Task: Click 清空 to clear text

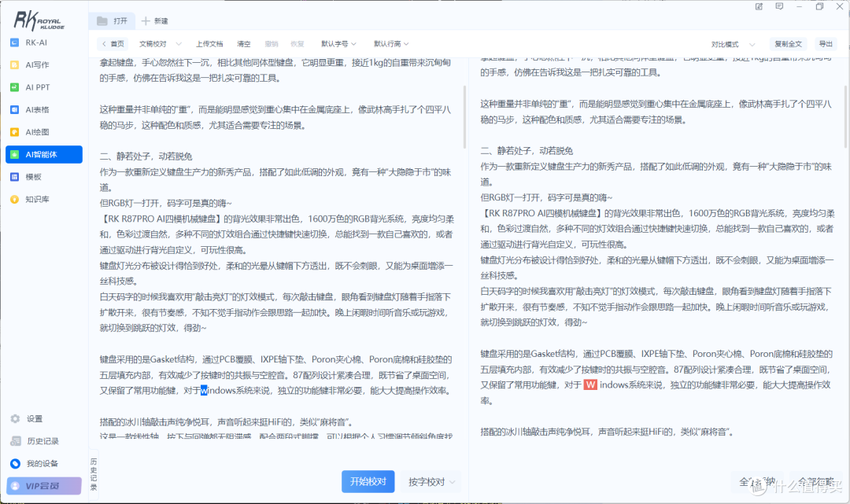Action: pyautogui.click(x=244, y=44)
